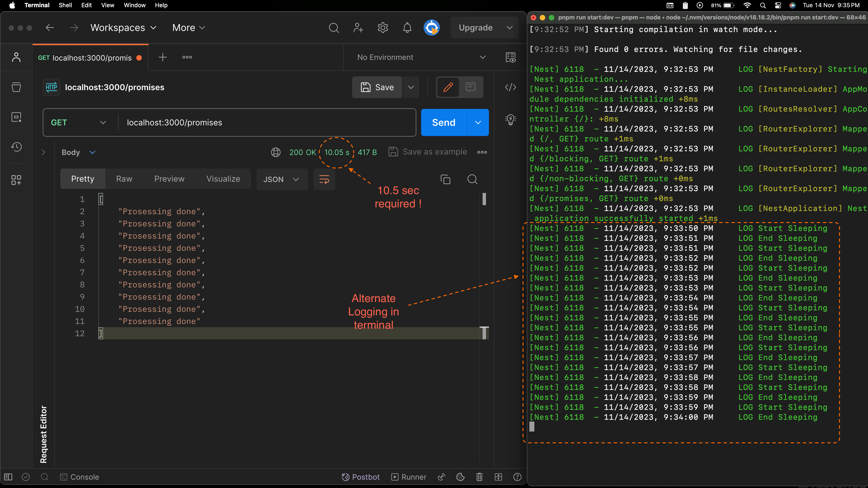Open the account icon in the left sidebar
Image resolution: width=868 pixels, height=488 pixels.
(x=16, y=57)
